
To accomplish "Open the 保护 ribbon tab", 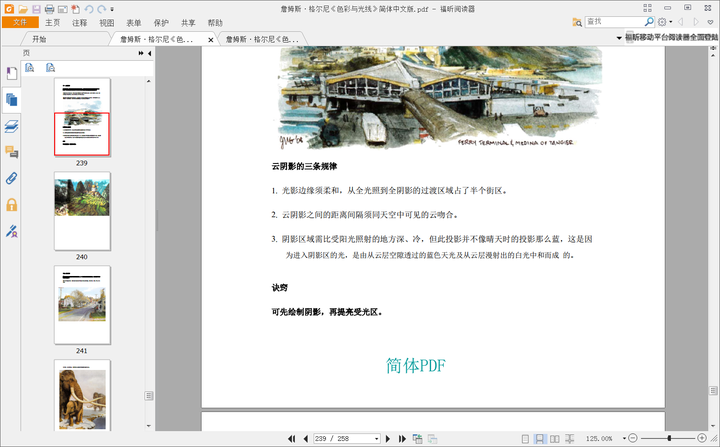I will [161, 23].
